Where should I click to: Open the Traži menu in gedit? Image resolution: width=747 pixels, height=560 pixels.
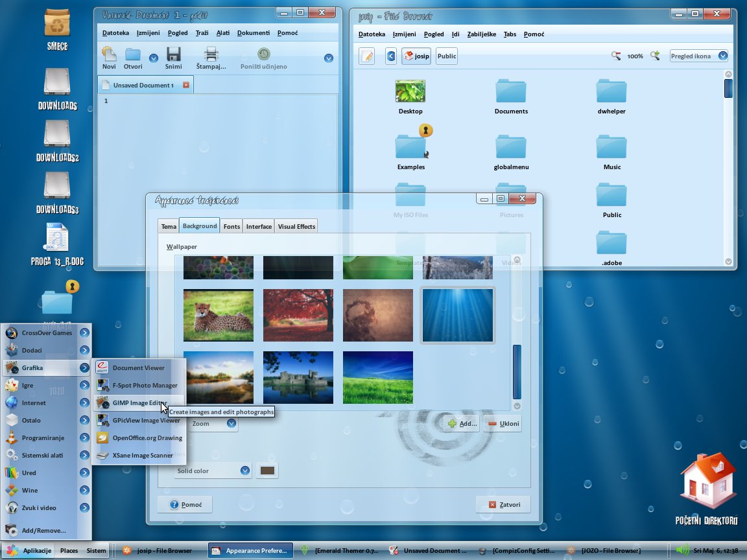202,33
